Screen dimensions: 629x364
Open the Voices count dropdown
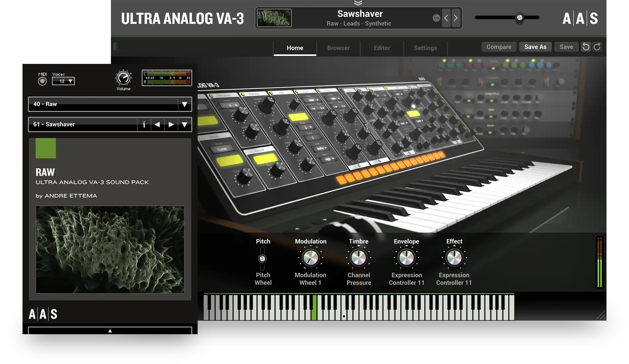(x=63, y=81)
